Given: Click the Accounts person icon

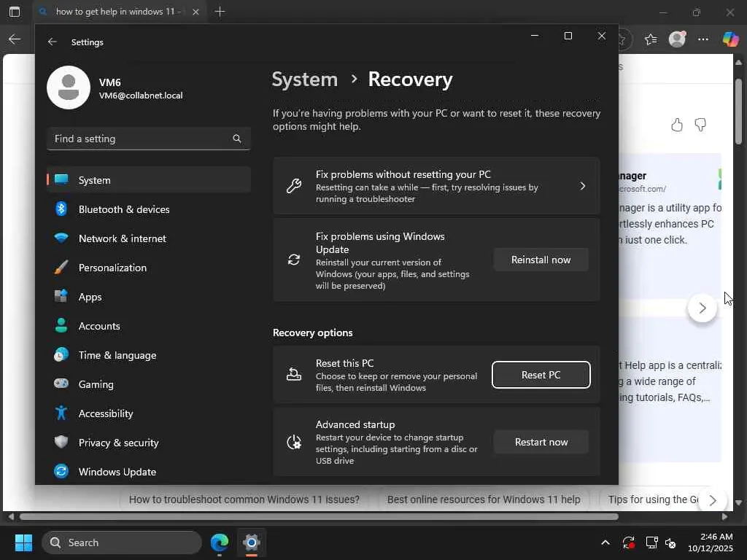Looking at the screenshot, I should (61, 326).
